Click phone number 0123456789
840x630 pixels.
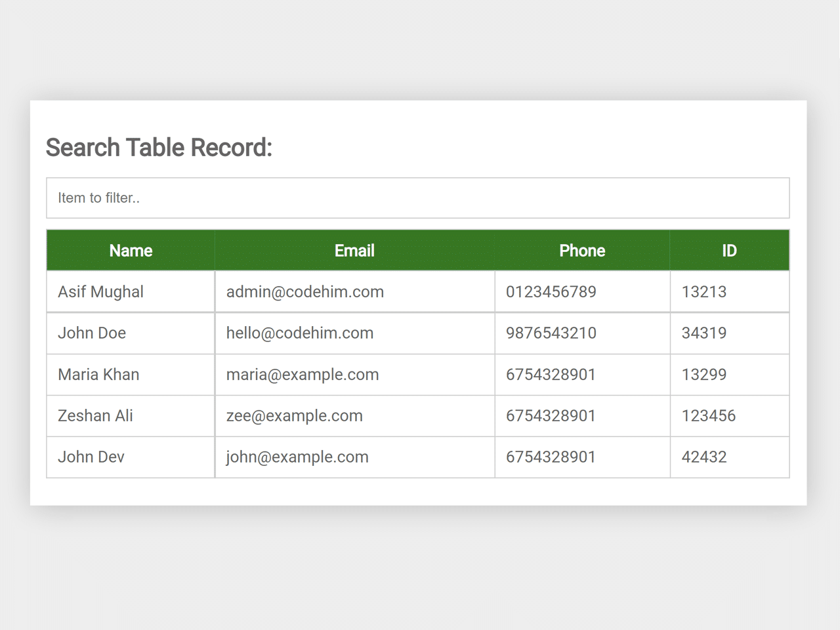550,291
